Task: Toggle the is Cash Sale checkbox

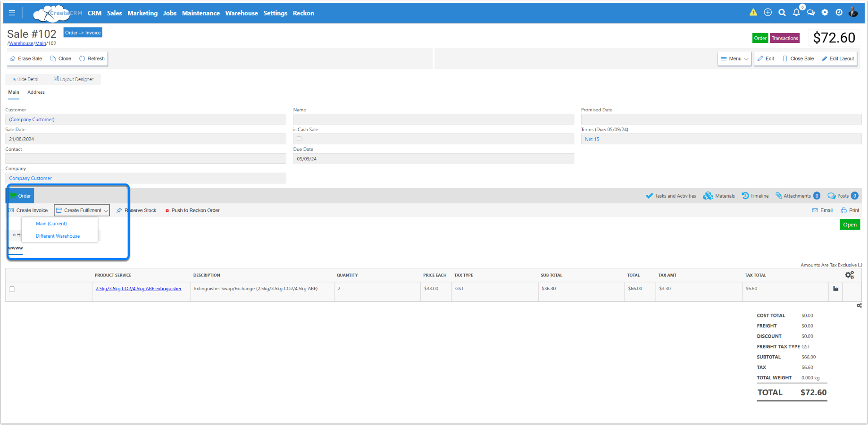Action: click(299, 139)
